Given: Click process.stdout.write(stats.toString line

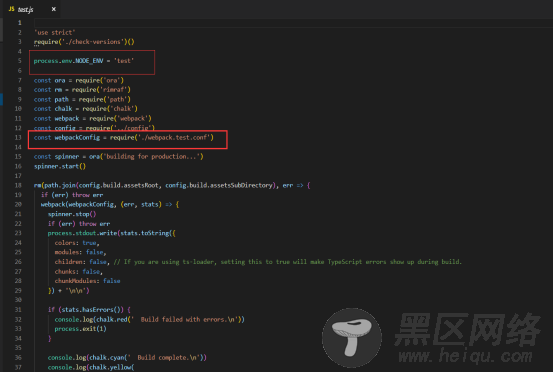Looking at the screenshot, I should pyautogui.click(x=112, y=233).
